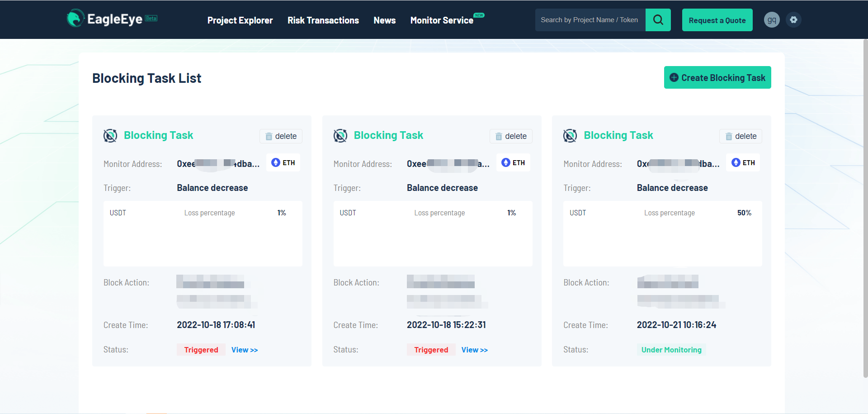Open Project Explorer menu
This screenshot has width=868, height=414.
click(x=240, y=20)
